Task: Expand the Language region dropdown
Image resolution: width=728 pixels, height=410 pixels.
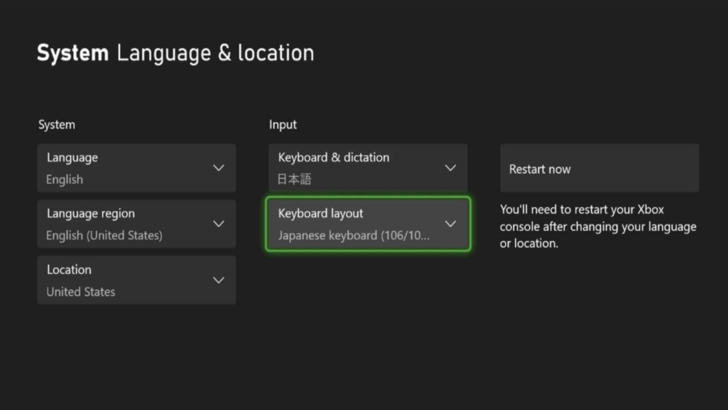Action: tap(136, 224)
